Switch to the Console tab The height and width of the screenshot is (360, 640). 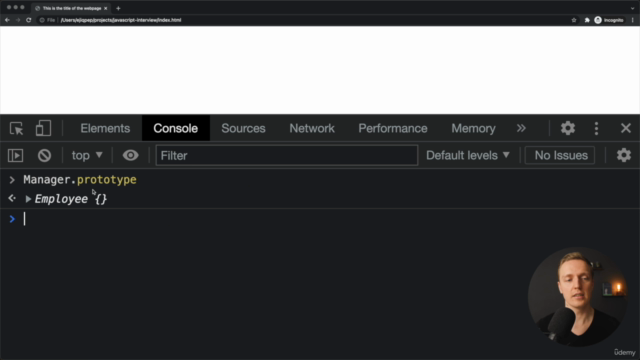coord(176,128)
